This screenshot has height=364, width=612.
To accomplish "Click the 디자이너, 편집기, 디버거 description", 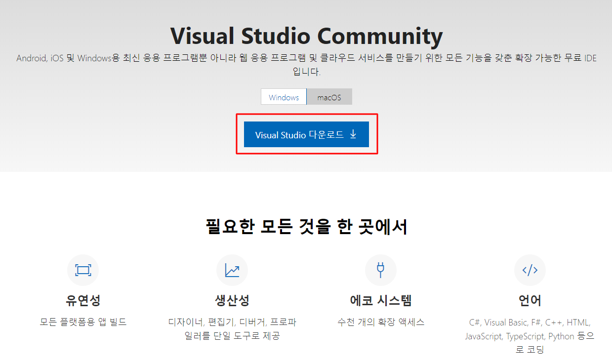I will pos(232,329).
